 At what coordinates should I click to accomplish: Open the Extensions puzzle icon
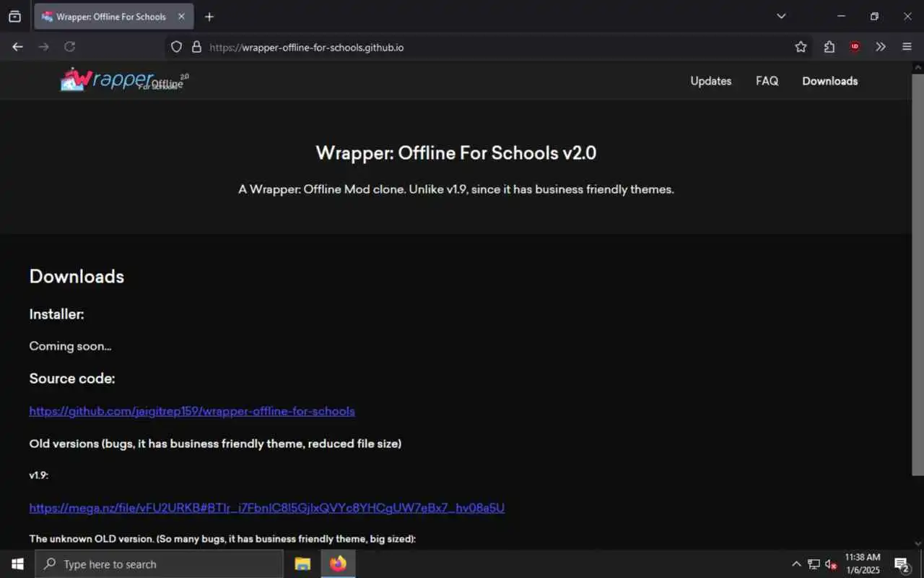(829, 47)
